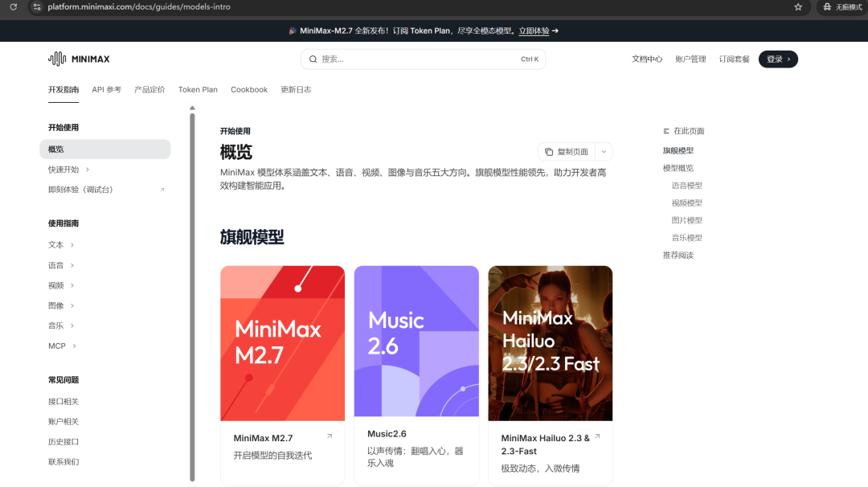Expand the 语音 guide section
868x487 pixels.
(72, 266)
